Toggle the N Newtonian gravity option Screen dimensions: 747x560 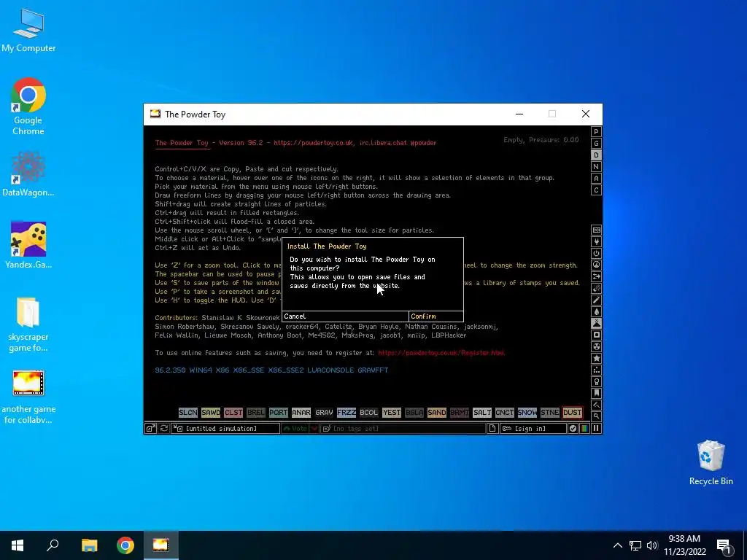[x=597, y=167]
